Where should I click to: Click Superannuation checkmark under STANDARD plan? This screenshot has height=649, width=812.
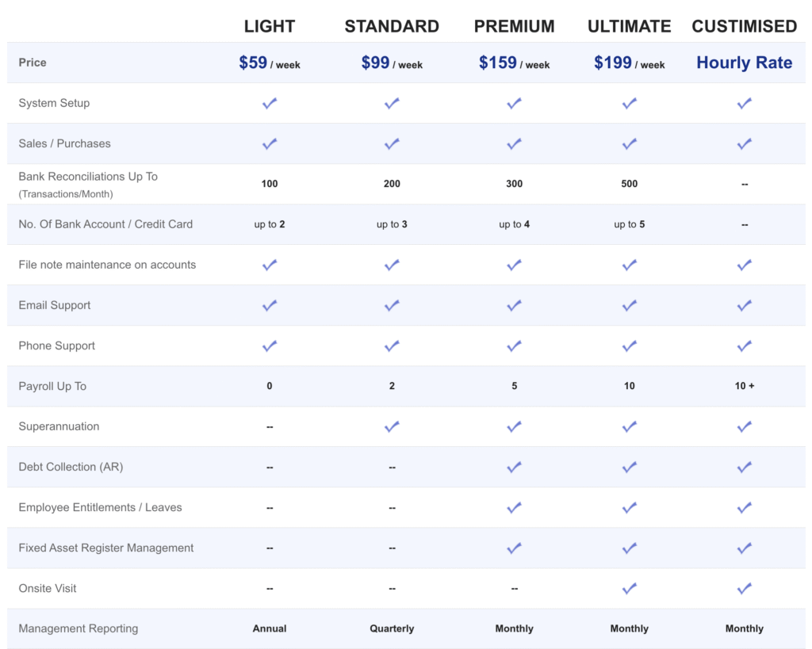point(392,426)
